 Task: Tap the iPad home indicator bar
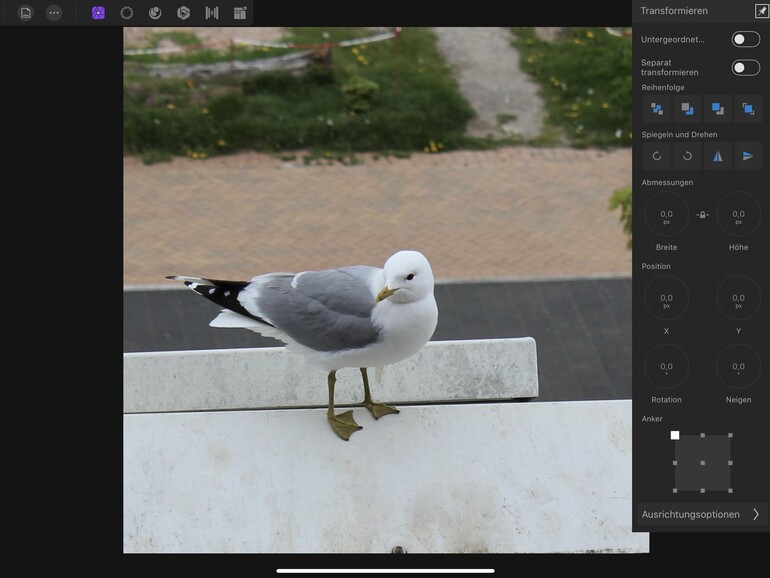click(x=385, y=571)
